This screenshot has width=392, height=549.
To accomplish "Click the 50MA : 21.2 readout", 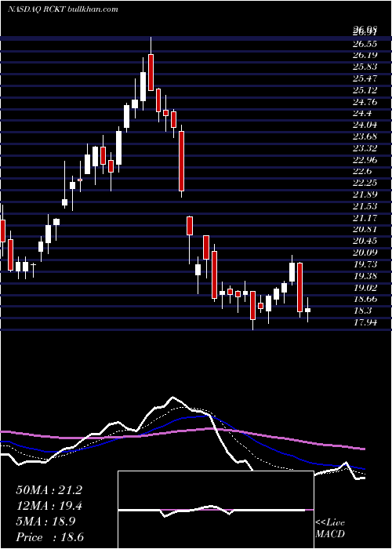I will point(49,490).
